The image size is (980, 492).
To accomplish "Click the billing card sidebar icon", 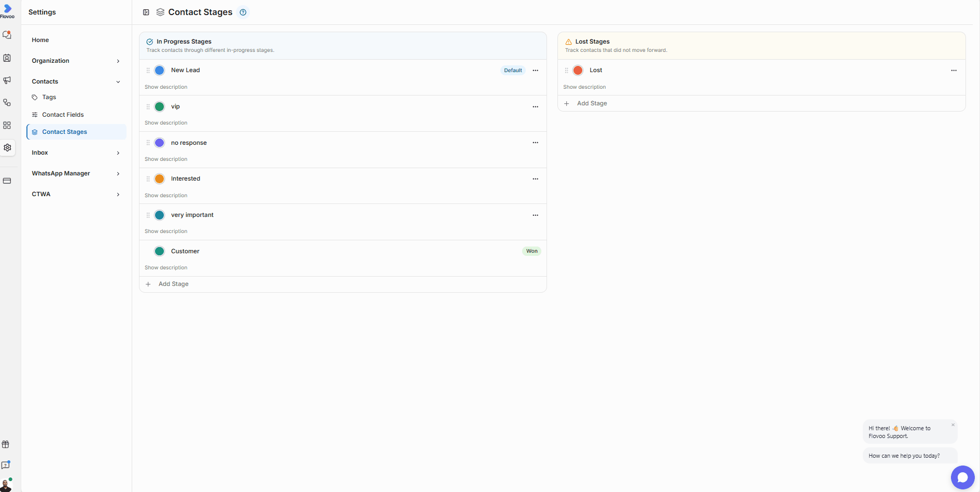I will [7, 181].
